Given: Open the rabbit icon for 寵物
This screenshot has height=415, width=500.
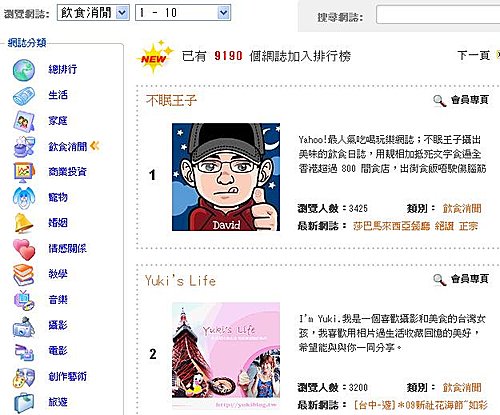Looking at the screenshot, I should click(24, 198).
